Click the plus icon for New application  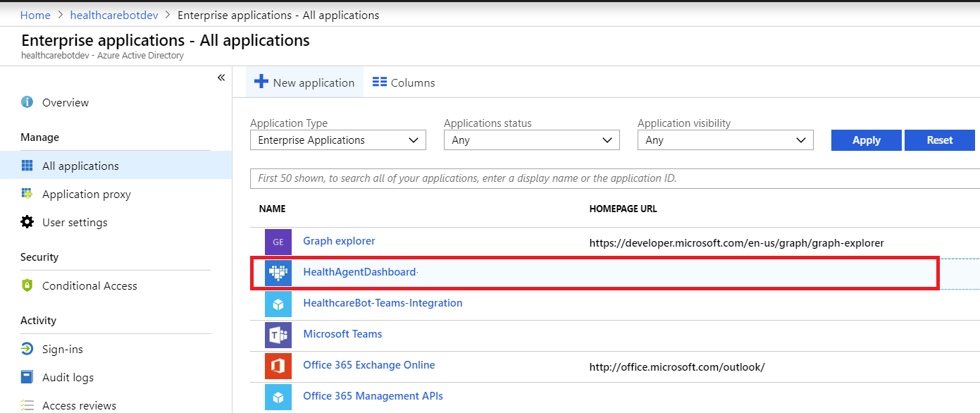tap(261, 82)
